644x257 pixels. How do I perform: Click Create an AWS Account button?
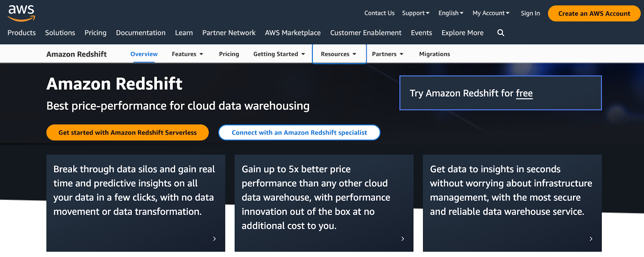tap(594, 13)
